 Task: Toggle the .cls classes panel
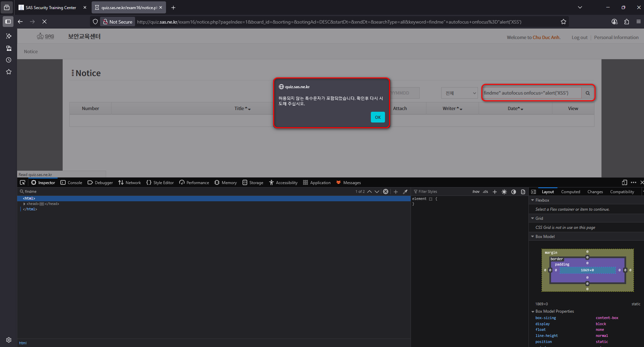tap(485, 192)
